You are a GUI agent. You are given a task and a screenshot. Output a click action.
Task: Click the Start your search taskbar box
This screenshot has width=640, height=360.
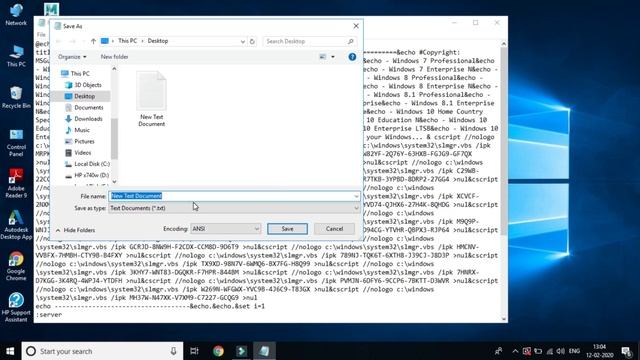102,351
